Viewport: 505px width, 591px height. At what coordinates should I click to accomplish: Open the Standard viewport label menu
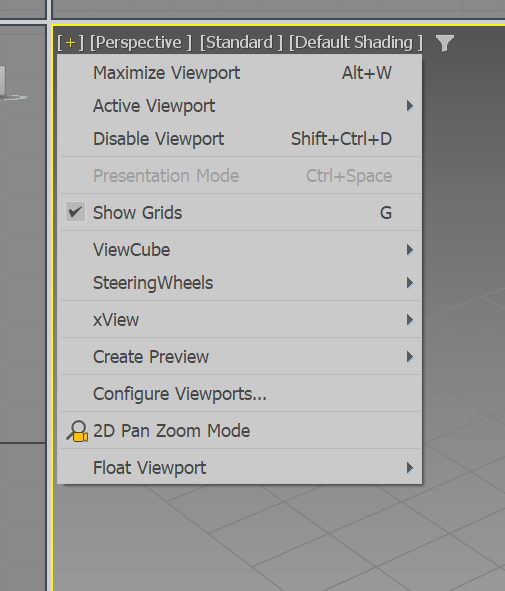(241, 43)
